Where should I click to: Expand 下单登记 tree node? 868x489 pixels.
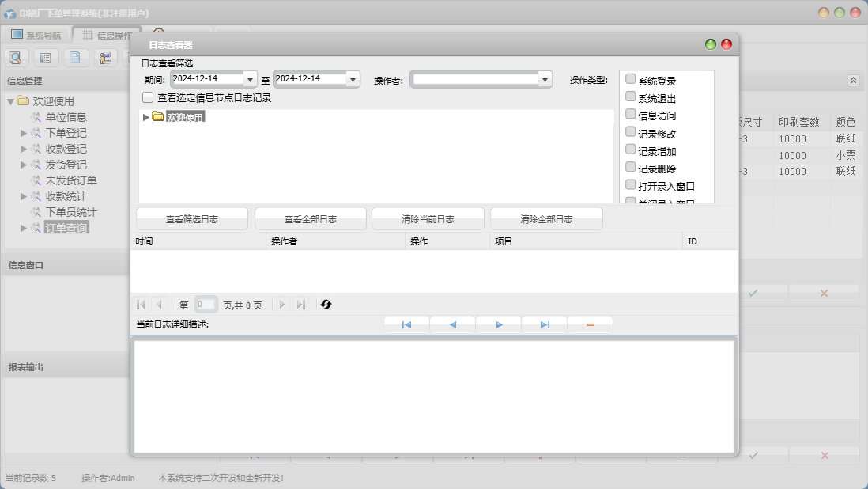pyautogui.click(x=23, y=133)
